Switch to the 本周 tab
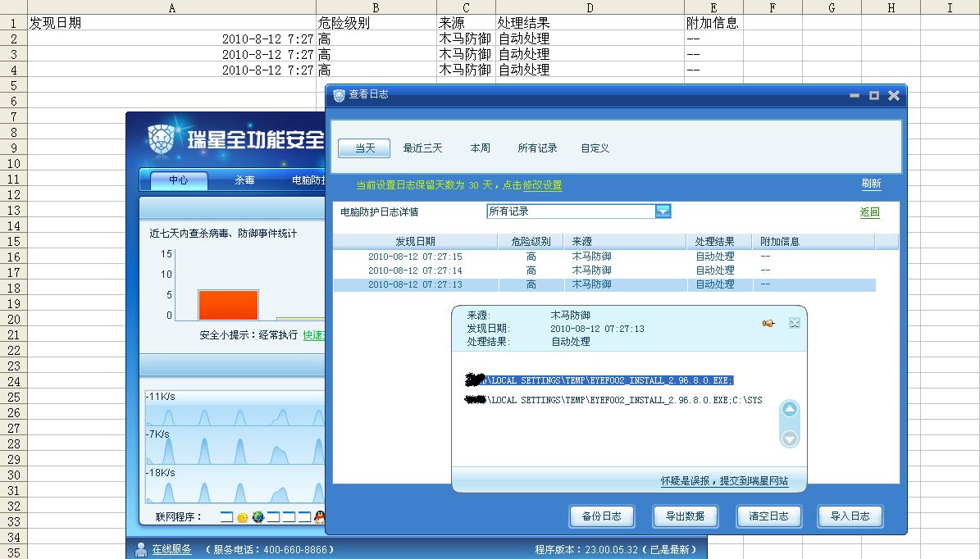This screenshot has width=980, height=559. (x=480, y=148)
